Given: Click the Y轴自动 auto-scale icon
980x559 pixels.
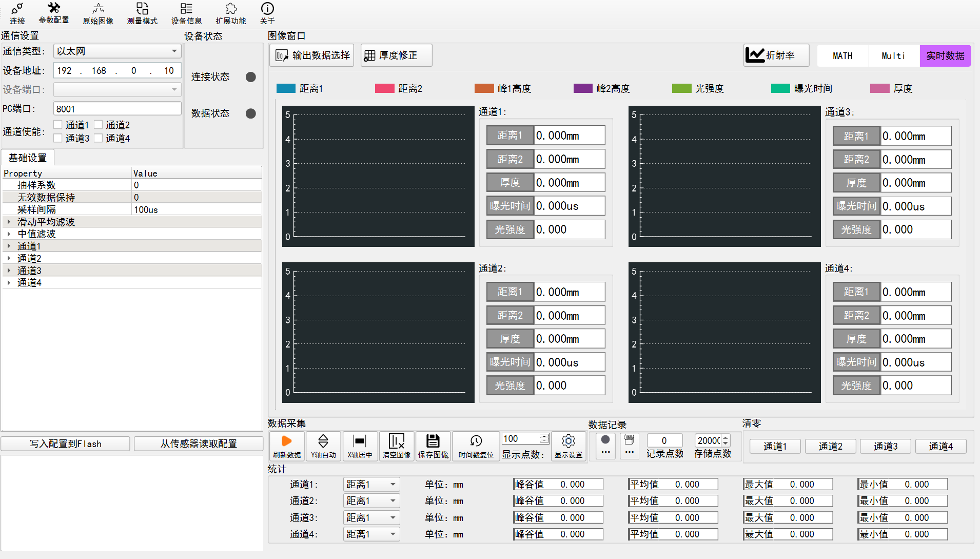Looking at the screenshot, I should tap(323, 446).
